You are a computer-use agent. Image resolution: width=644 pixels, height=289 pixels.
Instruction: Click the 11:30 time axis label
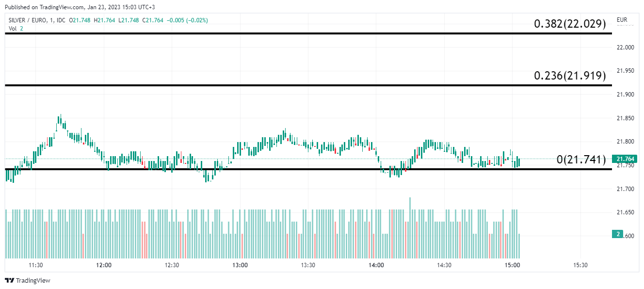tap(36, 265)
